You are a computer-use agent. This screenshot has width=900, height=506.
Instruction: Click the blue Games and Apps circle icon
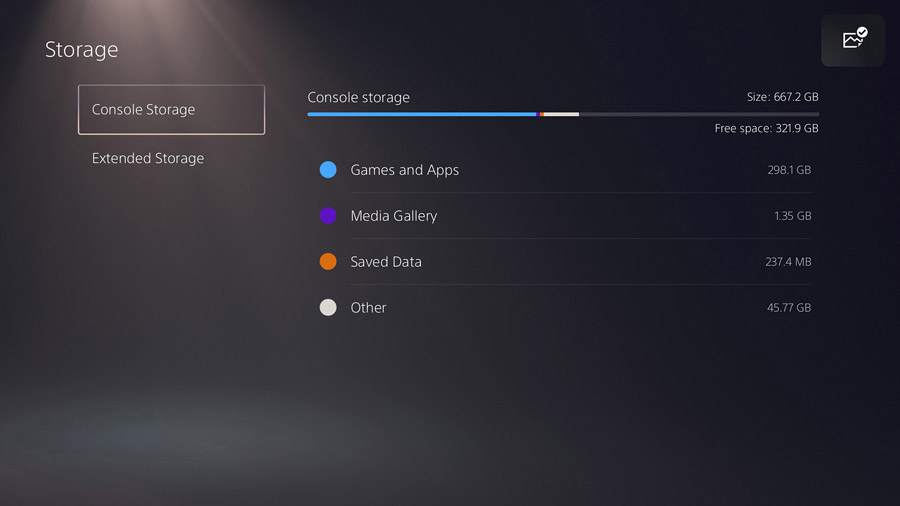[328, 170]
